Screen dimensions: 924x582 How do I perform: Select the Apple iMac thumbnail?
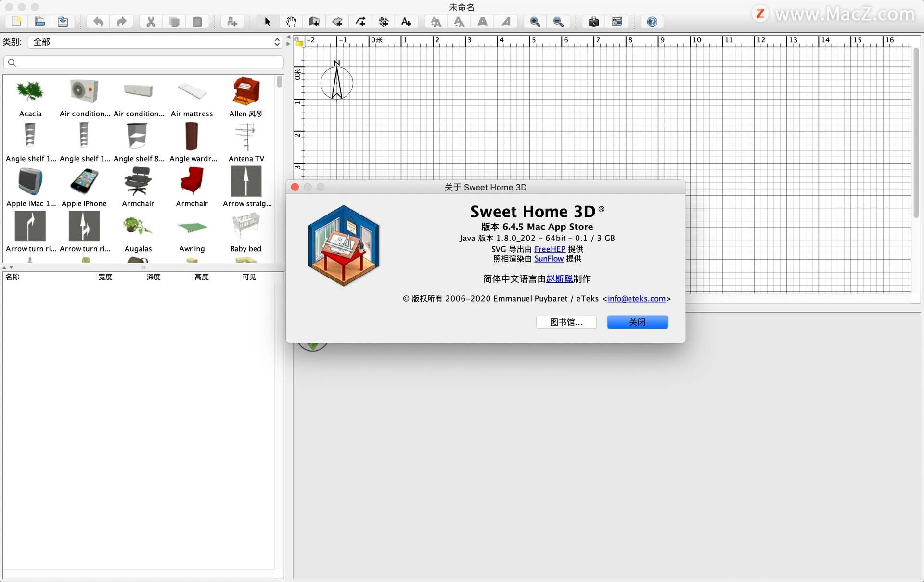30,181
